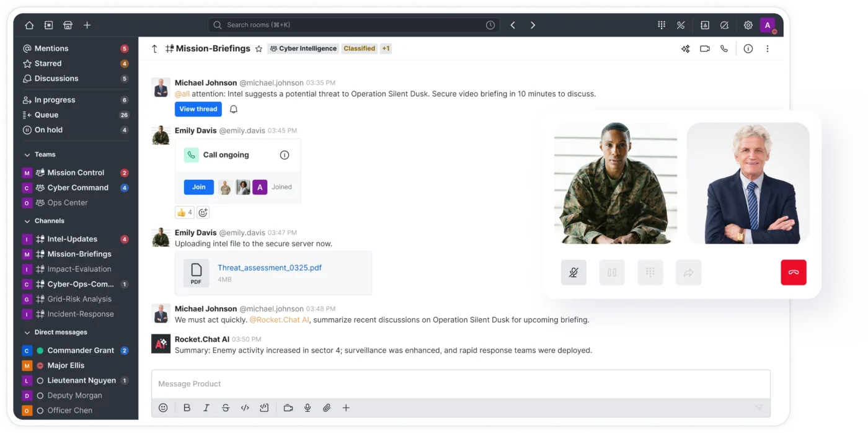
Task: Star the Mission-Briefings room
Action: pos(259,48)
